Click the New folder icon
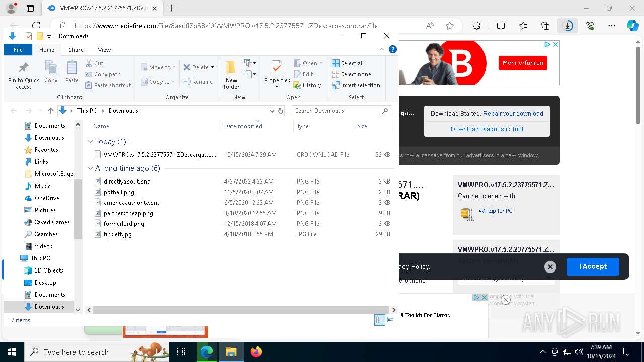Image resolution: width=644 pixels, height=362 pixels. [x=231, y=68]
